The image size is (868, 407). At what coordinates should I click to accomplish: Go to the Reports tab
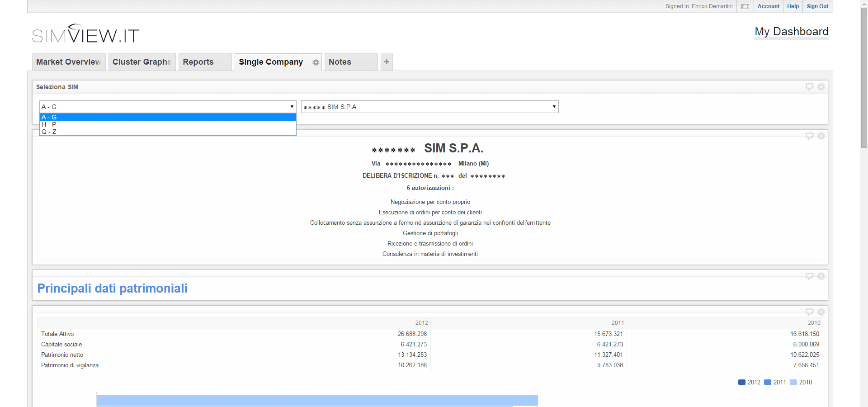pos(198,62)
